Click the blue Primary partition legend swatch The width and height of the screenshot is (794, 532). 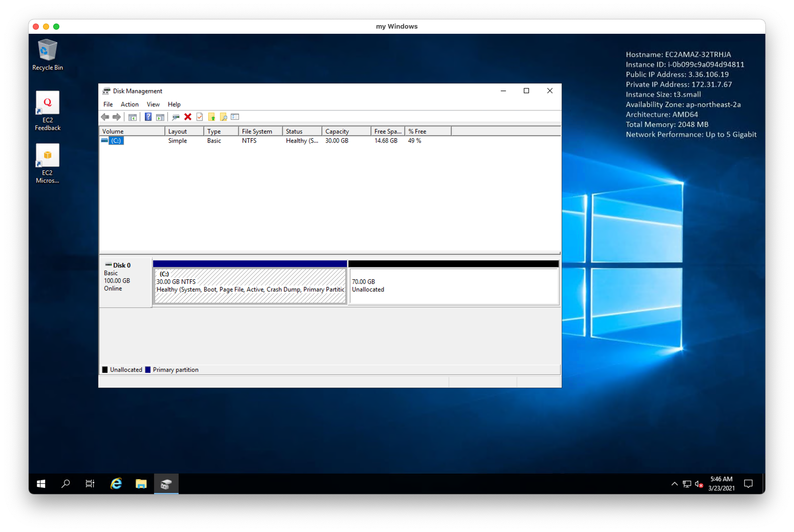coord(148,370)
